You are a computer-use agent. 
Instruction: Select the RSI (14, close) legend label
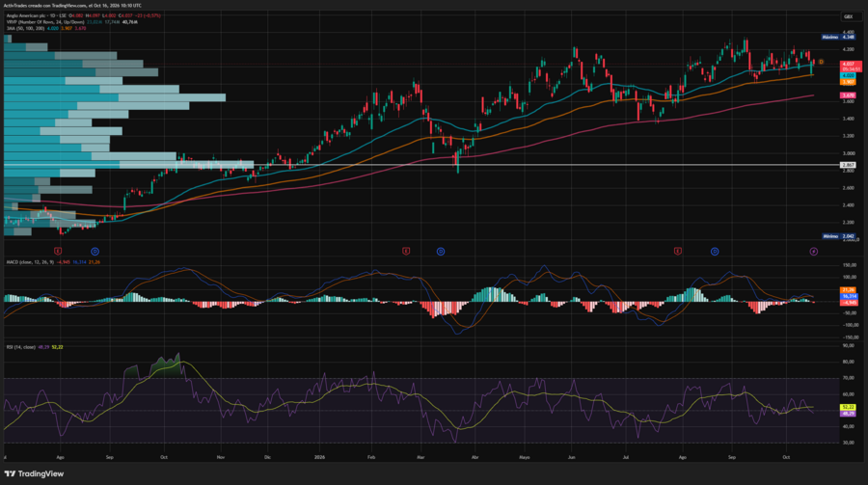point(20,347)
